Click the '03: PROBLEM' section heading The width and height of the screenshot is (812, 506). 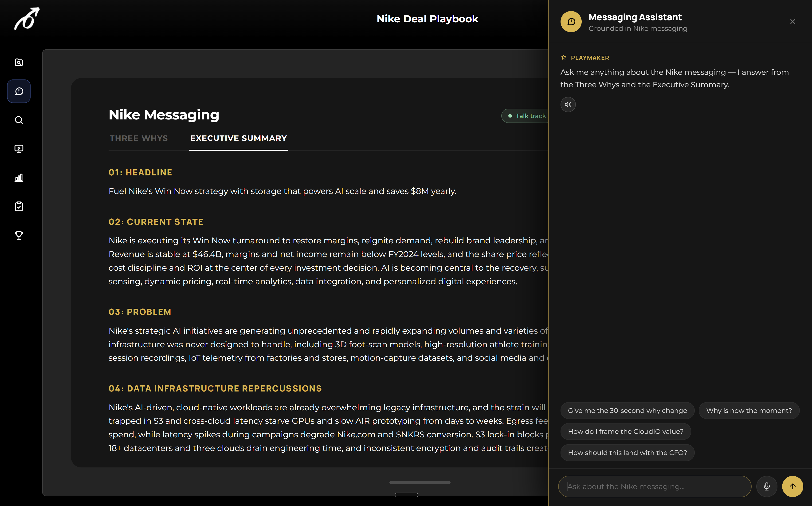coord(140,312)
